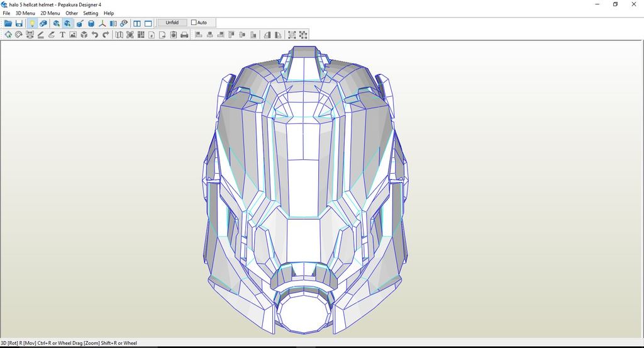Viewport: 644px width, 348px height.
Task: Open the Other menu
Action: (x=72, y=13)
